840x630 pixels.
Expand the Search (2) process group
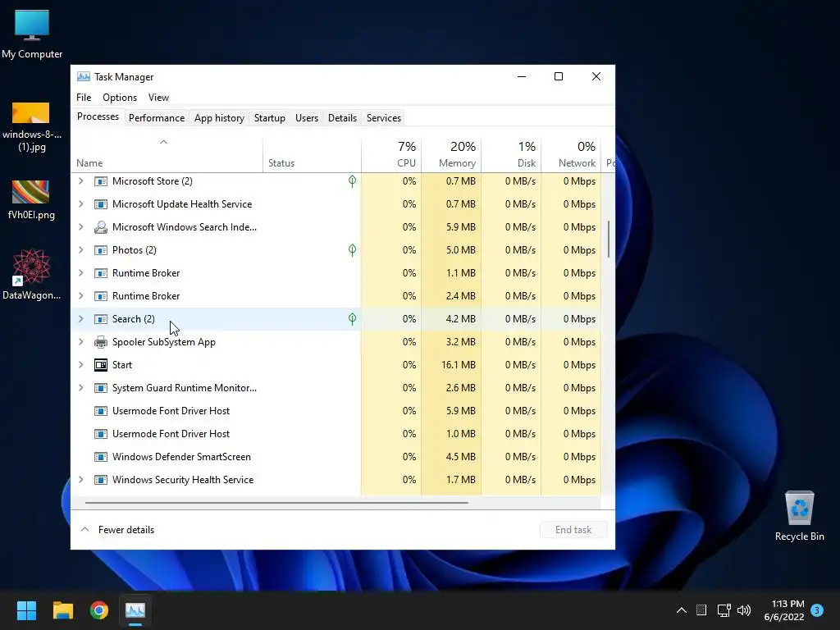click(x=81, y=319)
